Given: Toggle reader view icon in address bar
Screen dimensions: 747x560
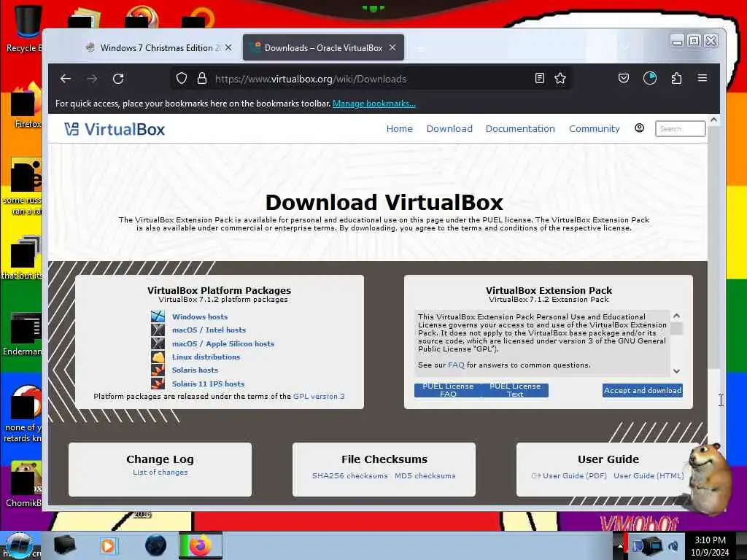Looking at the screenshot, I should point(539,78).
